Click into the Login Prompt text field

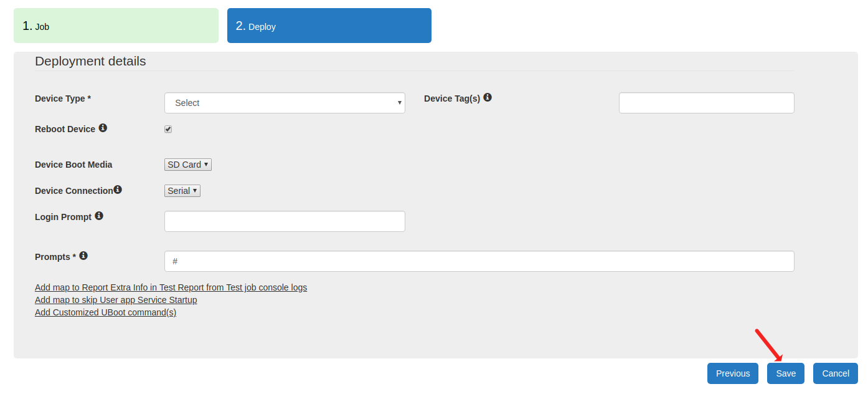[285, 221]
